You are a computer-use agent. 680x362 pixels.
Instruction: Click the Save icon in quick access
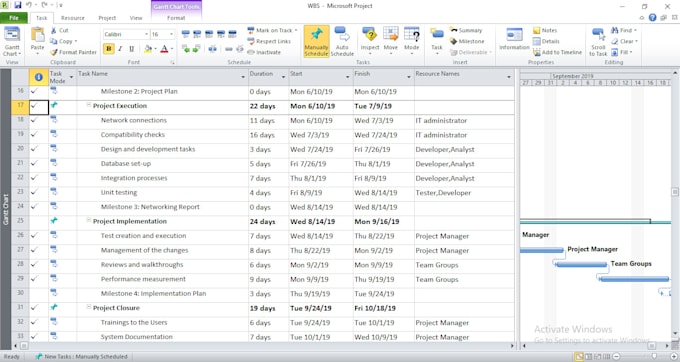coord(18,5)
